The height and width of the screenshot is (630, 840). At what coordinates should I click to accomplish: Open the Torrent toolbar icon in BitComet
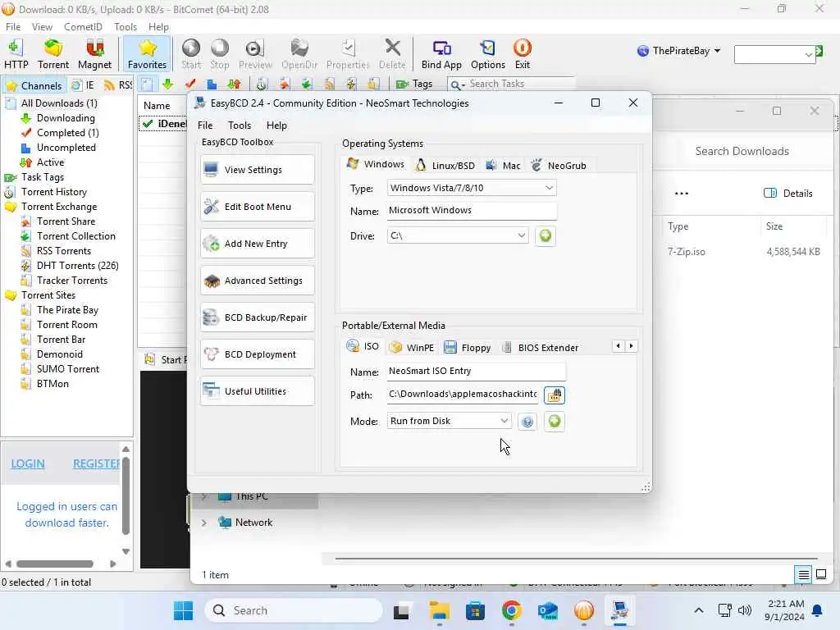click(53, 53)
